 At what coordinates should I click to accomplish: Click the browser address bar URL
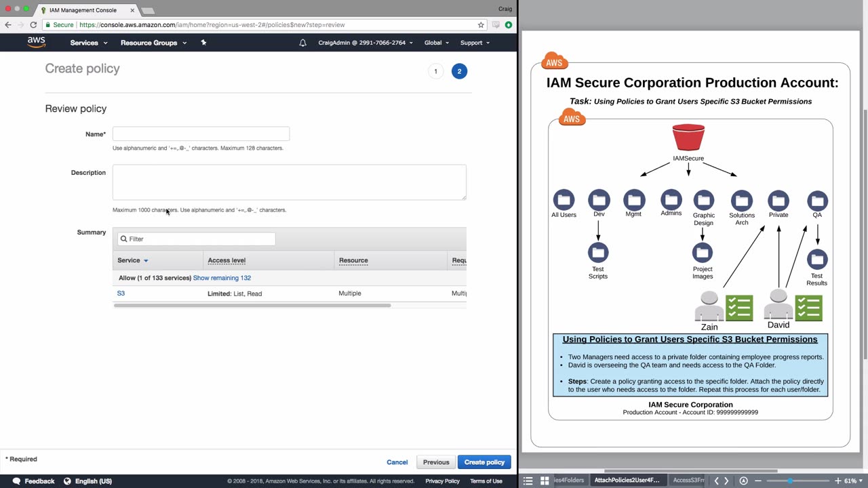tap(212, 25)
